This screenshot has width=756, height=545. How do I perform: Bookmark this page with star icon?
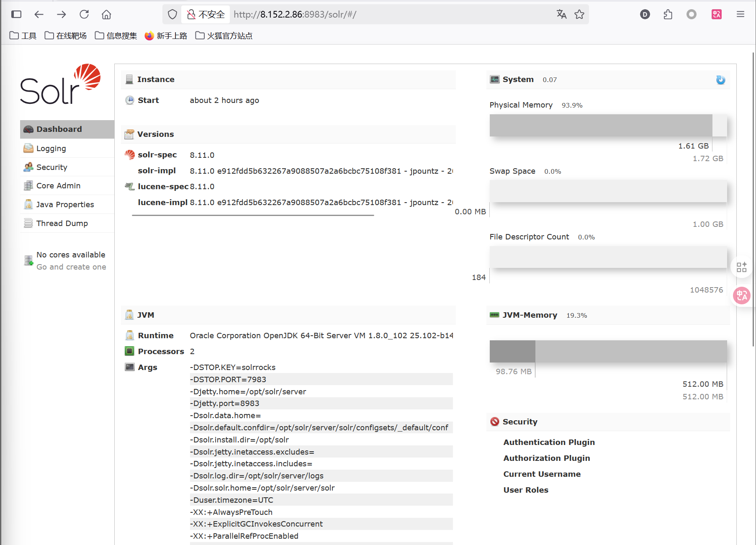coord(579,14)
